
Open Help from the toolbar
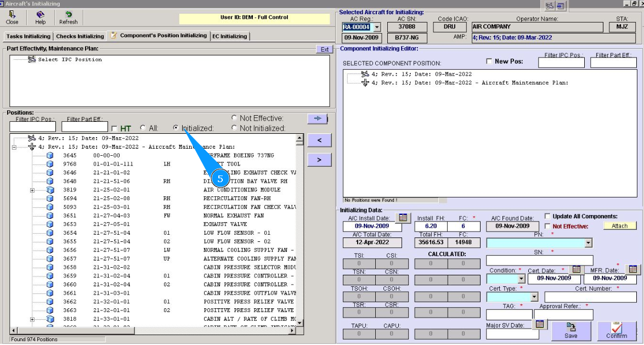click(40, 18)
